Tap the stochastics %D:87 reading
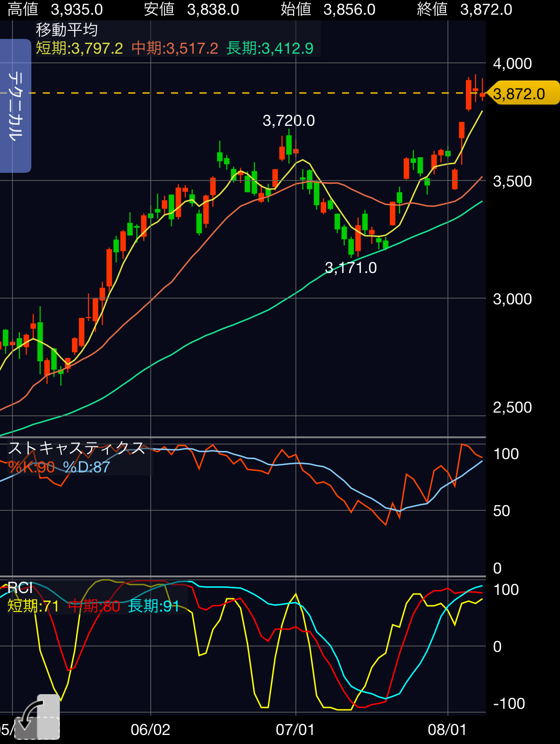This screenshot has width=560, height=744. click(86, 467)
